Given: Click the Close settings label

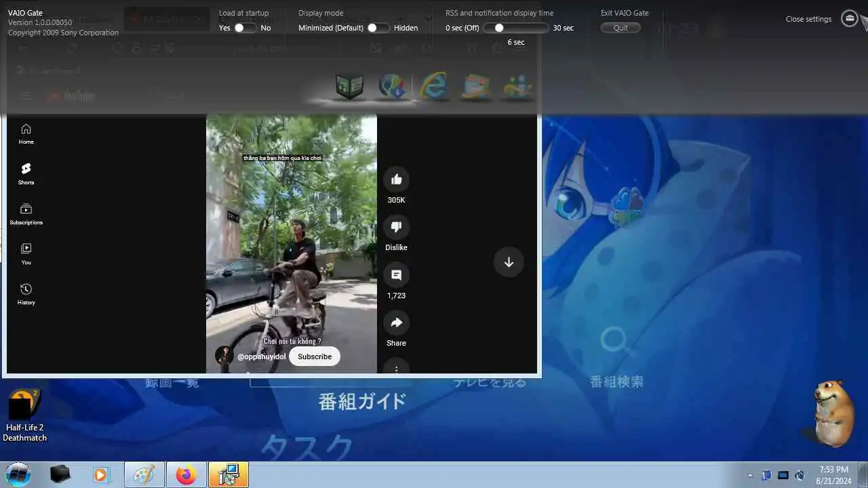Looking at the screenshot, I should (808, 19).
